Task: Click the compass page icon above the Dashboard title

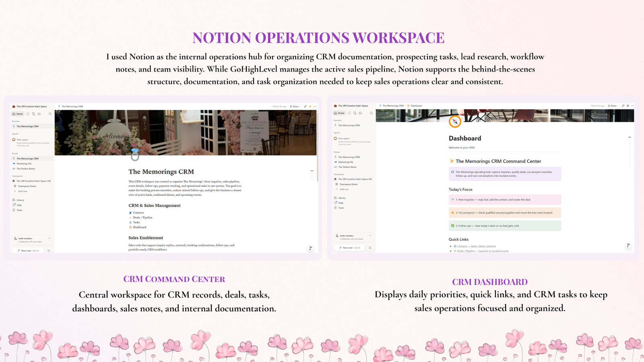Action: click(x=455, y=121)
